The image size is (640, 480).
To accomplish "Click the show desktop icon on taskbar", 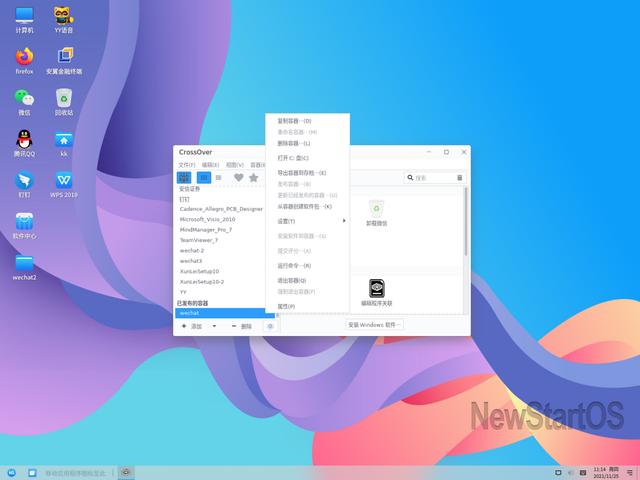I will pos(32,473).
